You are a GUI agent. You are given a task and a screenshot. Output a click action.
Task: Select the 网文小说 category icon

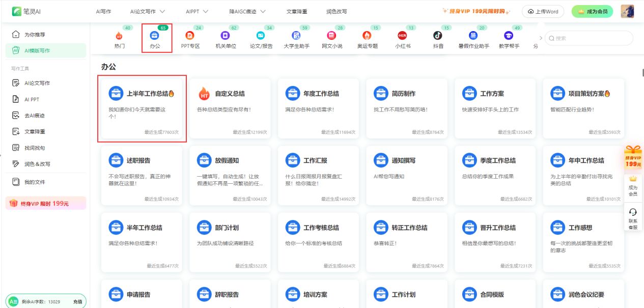(332, 36)
